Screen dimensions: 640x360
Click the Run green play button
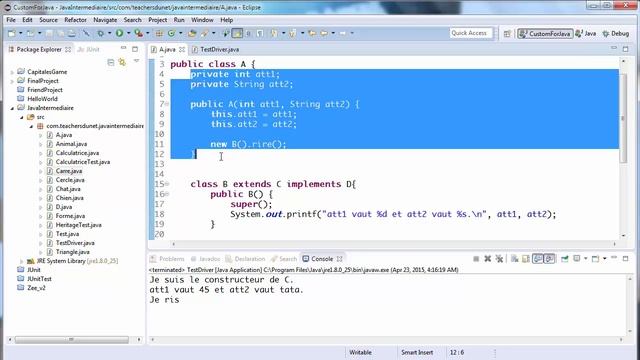tap(119, 33)
